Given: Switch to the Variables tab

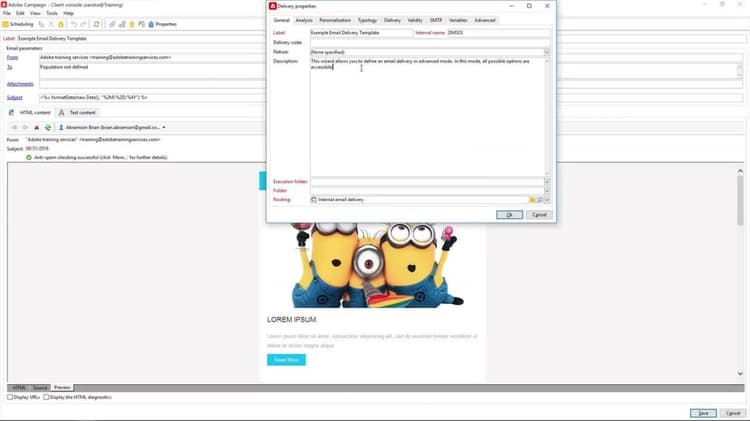Looking at the screenshot, I should [x=458, y=20].
